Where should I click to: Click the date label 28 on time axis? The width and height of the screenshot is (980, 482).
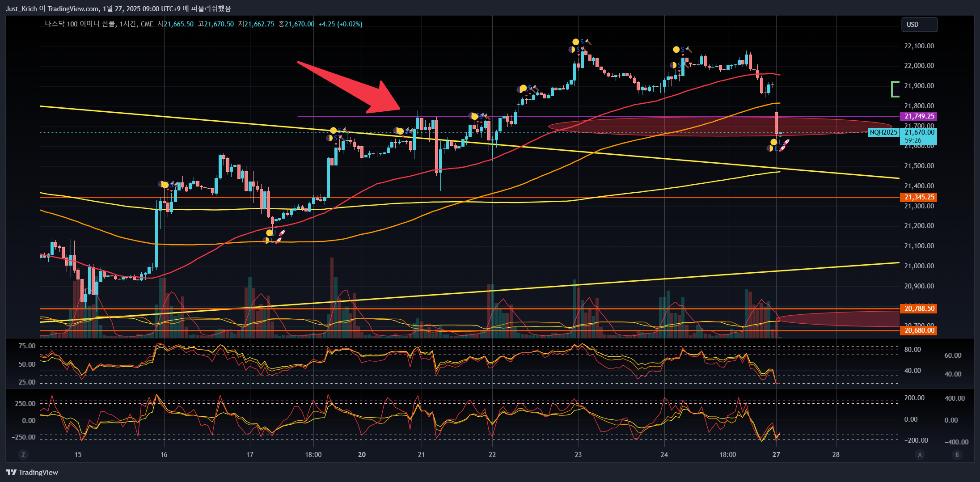pyautogui.click(x=836, y=455)
